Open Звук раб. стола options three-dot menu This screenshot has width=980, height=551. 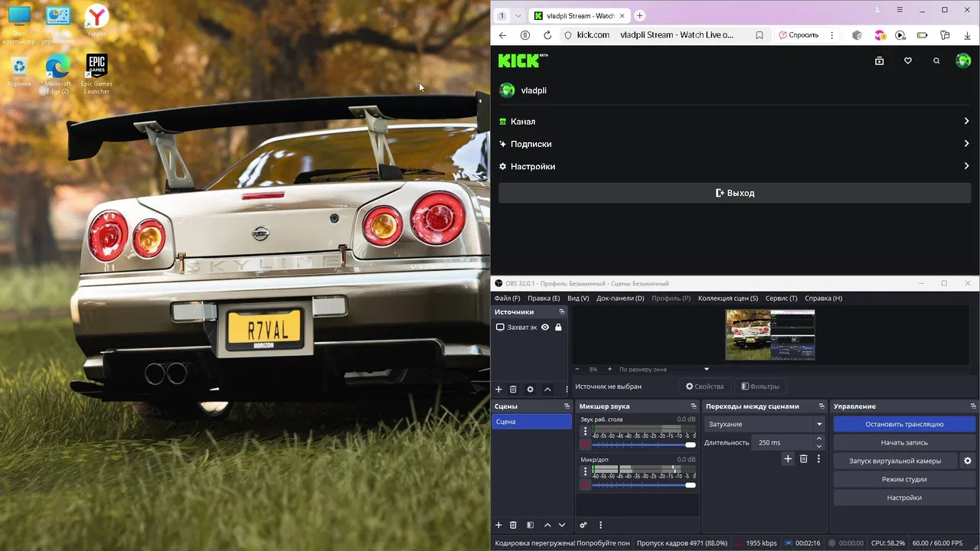(x=586, y=432)
